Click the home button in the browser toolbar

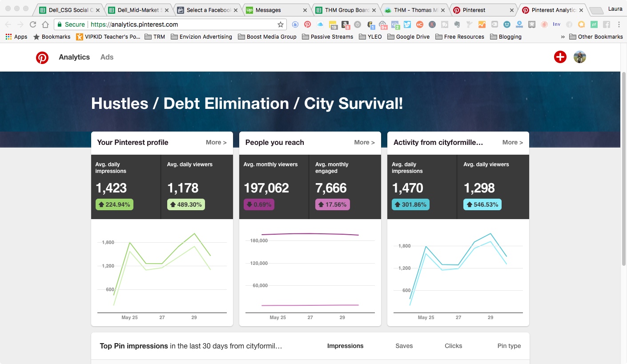click(x=45, y=25)
